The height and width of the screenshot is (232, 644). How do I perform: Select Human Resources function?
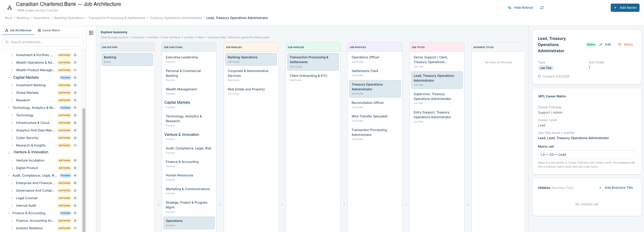coord(189,177)
